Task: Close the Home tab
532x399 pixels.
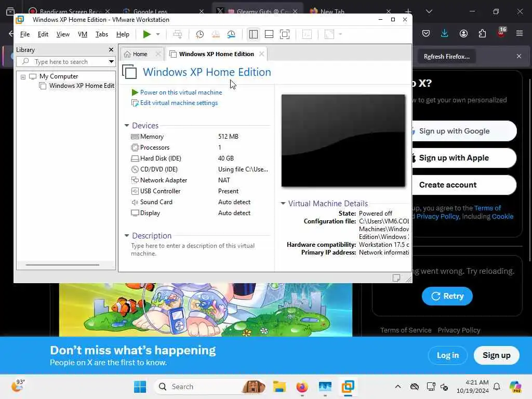Action: [158, 54]
